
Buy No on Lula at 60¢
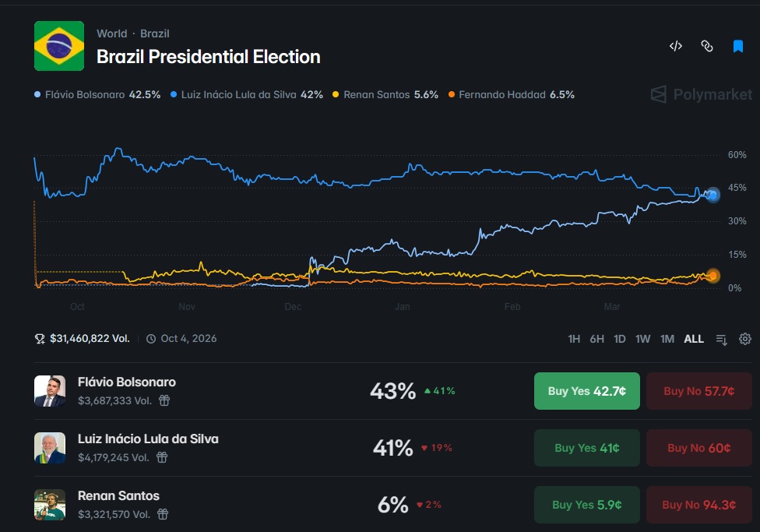tap(698, 448)
